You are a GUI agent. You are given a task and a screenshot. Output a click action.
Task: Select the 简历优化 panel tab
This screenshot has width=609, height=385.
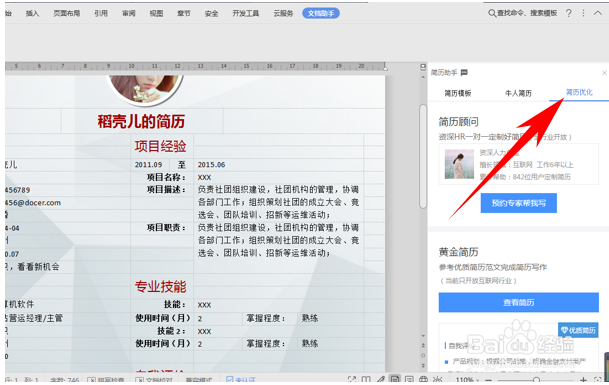click(x=579, y=92)
